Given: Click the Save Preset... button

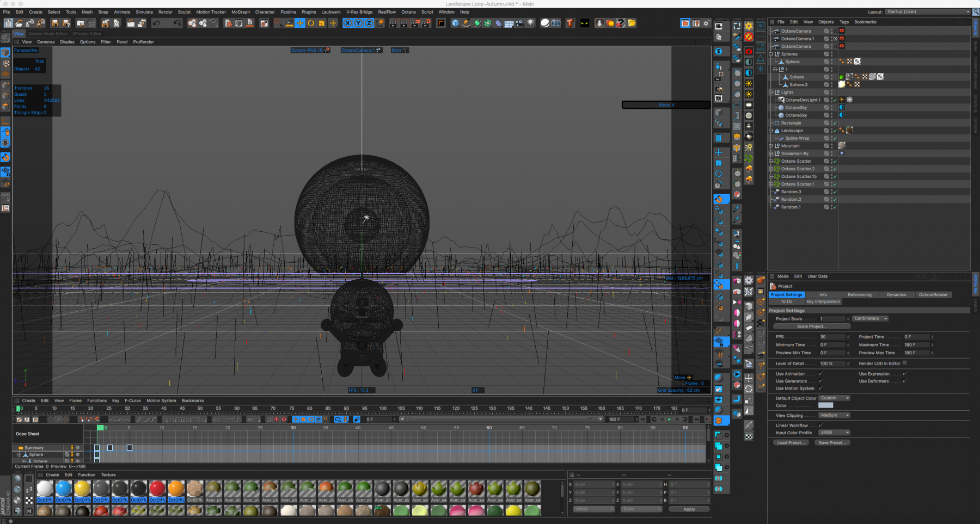Looking at the screenshot, I should point(832,442).
